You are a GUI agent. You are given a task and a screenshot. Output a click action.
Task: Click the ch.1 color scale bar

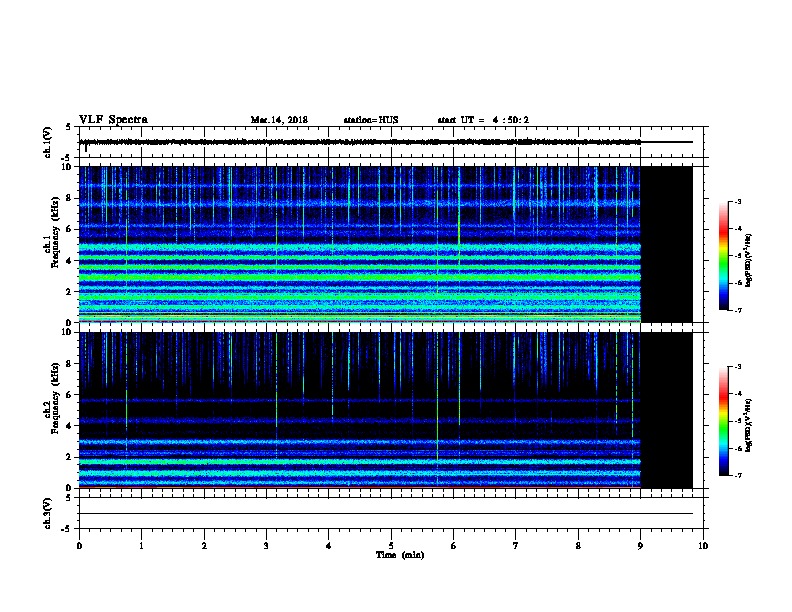click(x=723, y=256)
